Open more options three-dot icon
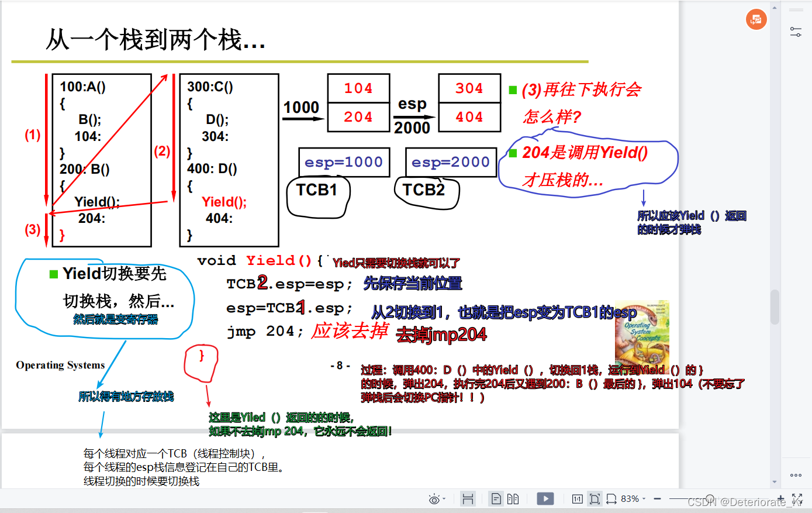The width and height of the screenshot is (812, 513). click(796, 475)
